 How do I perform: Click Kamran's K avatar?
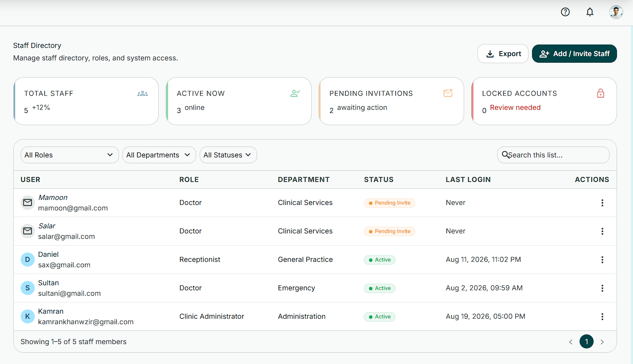[x=28, y=316]
